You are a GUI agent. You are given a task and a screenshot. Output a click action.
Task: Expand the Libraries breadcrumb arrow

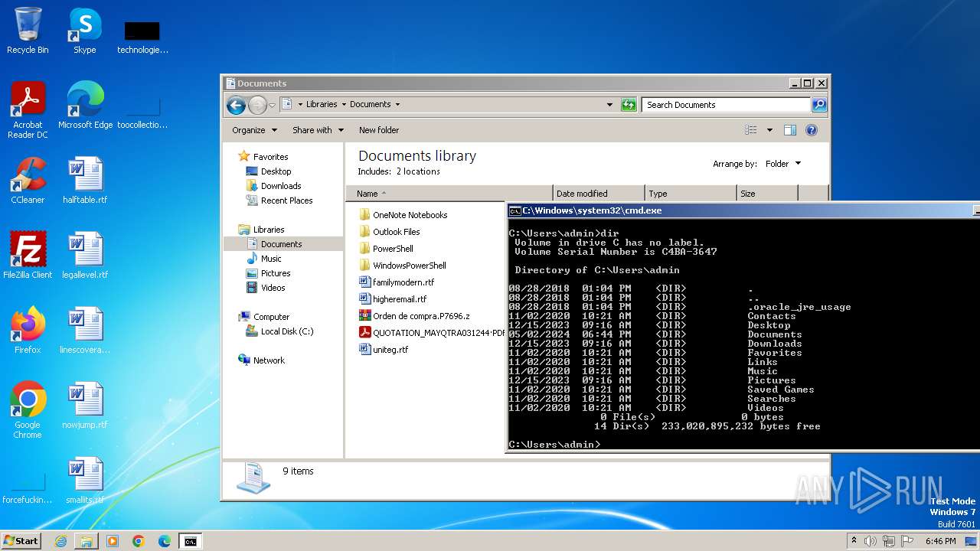click(344, 105)
